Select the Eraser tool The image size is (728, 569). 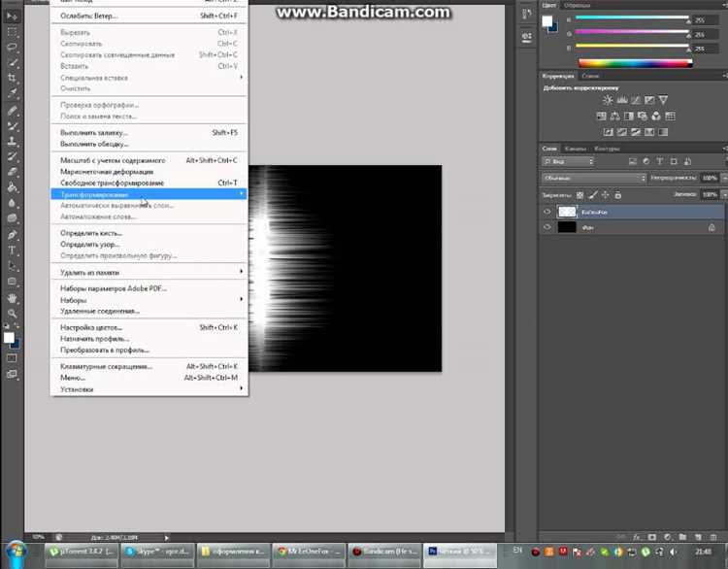pyautogui.click(x=12, y=172)
